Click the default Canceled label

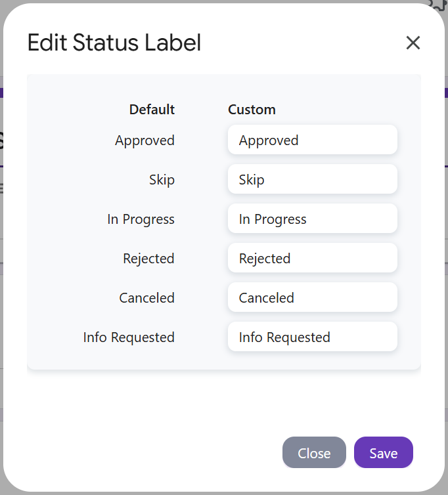(x=147, y=297)
